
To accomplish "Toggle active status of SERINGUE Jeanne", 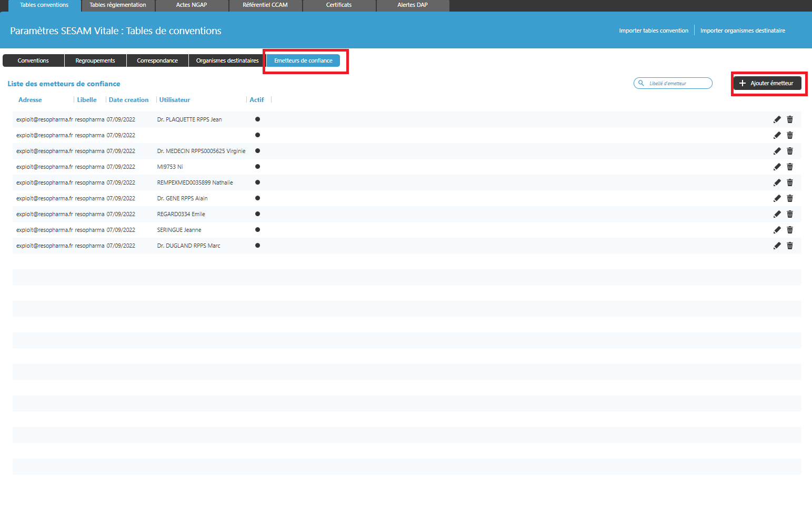I will coord(257,230).
